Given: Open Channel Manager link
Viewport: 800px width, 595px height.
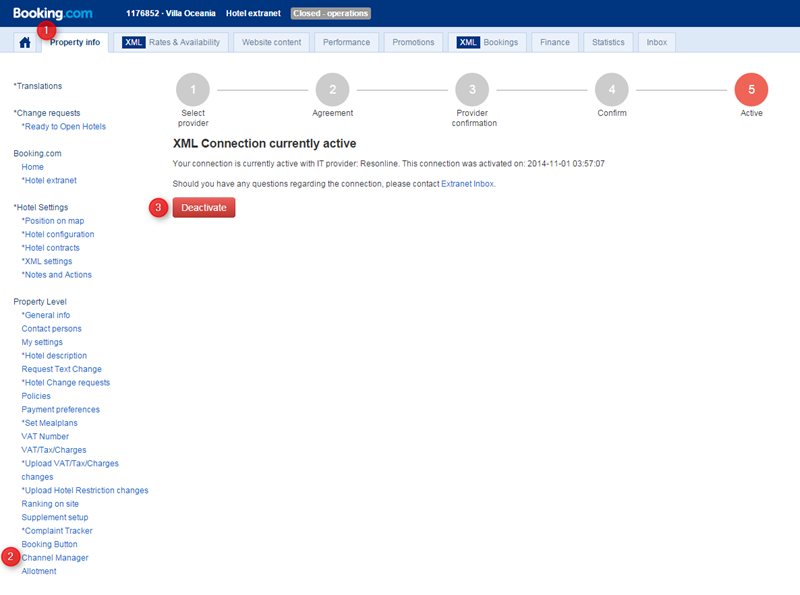Looking at the screenshot, I should tap(55, 558).
